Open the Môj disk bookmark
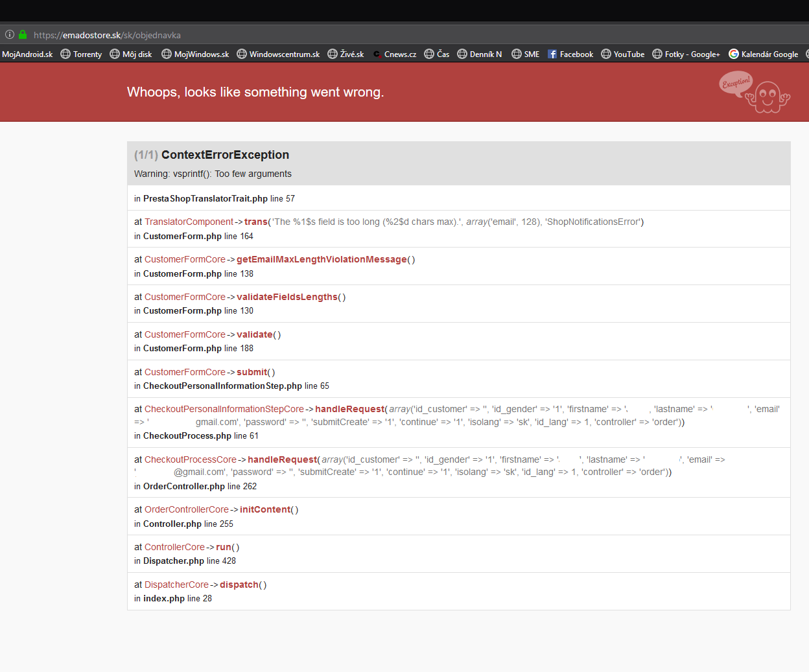The height and width of the screenshot is (672, 809). [130, 54]
